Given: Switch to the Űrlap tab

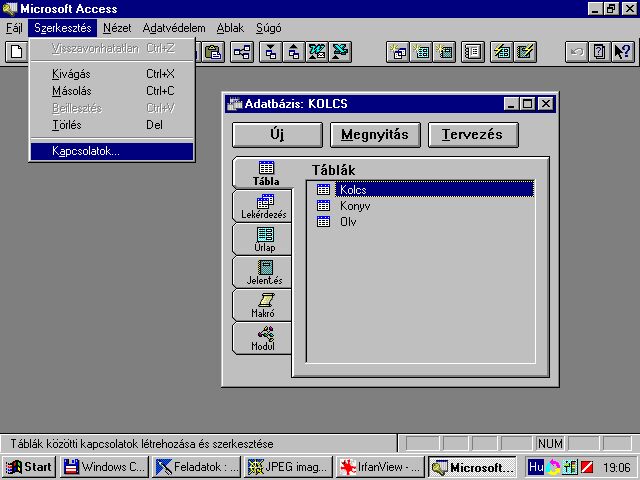Looking at the screenshot, I should (x=262, y=240).
